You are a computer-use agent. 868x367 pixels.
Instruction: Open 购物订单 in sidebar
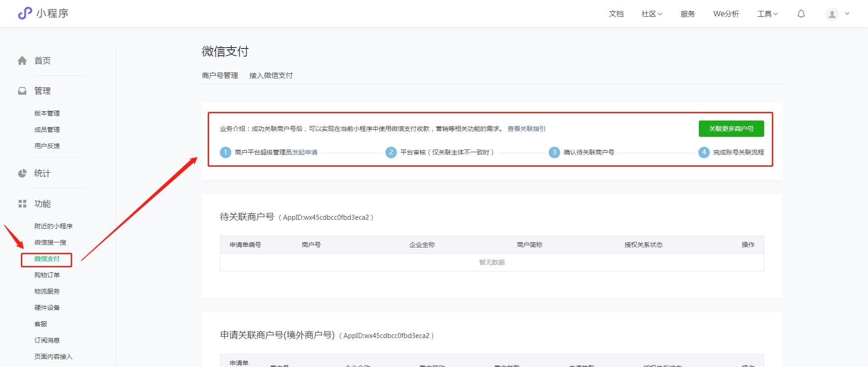tap(47, 275)
